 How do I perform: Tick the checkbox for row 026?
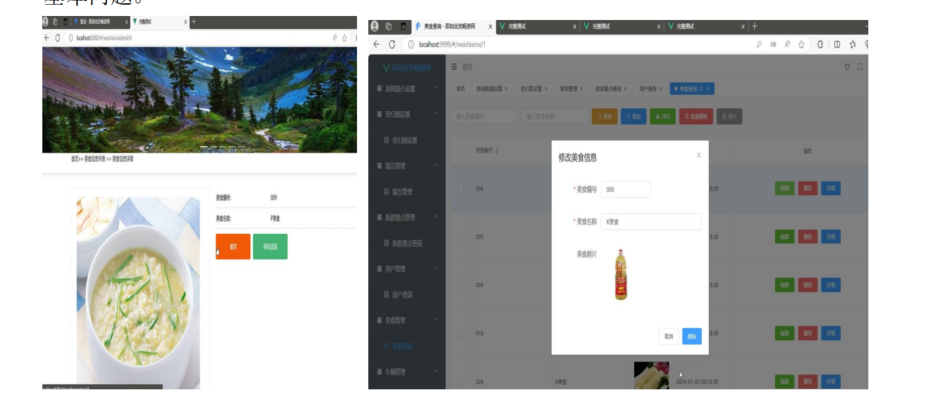click(460, 381)
